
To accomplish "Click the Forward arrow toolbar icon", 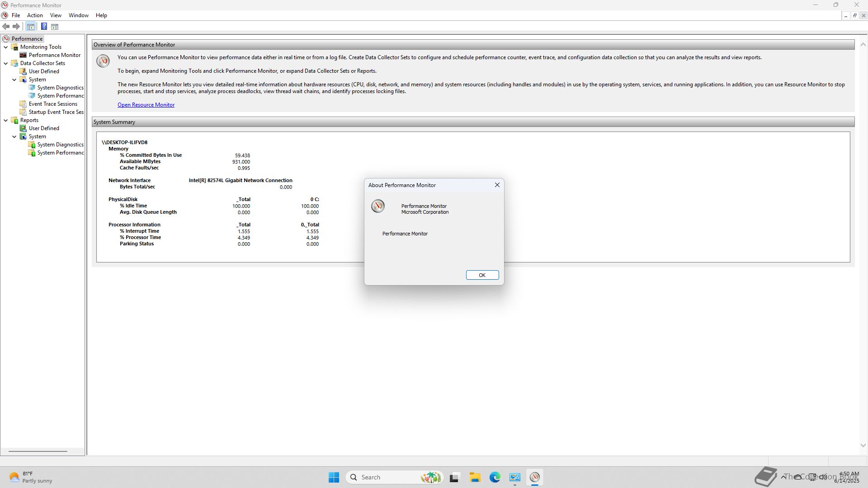I will (16, 27).
